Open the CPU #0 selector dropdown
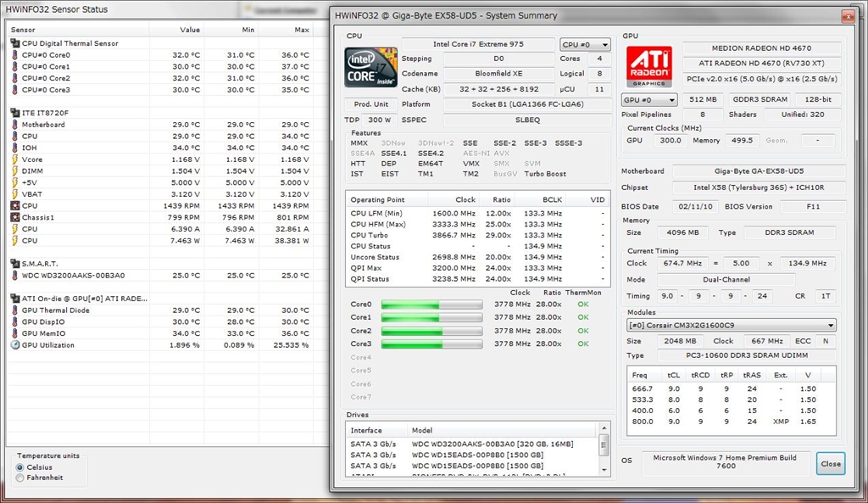Image resolution: width=868 pixels, height=503 pixels. pyautogui.click(x=585, y=44)
